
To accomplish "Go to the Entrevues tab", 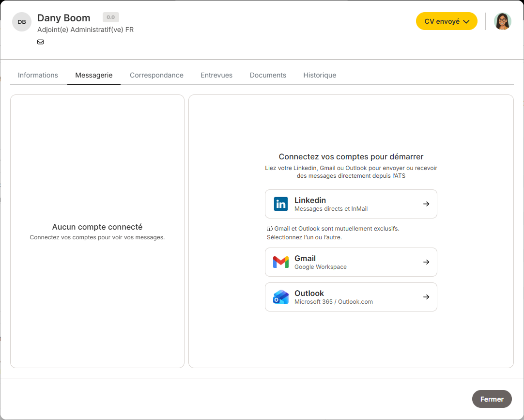I will point(216,75).
